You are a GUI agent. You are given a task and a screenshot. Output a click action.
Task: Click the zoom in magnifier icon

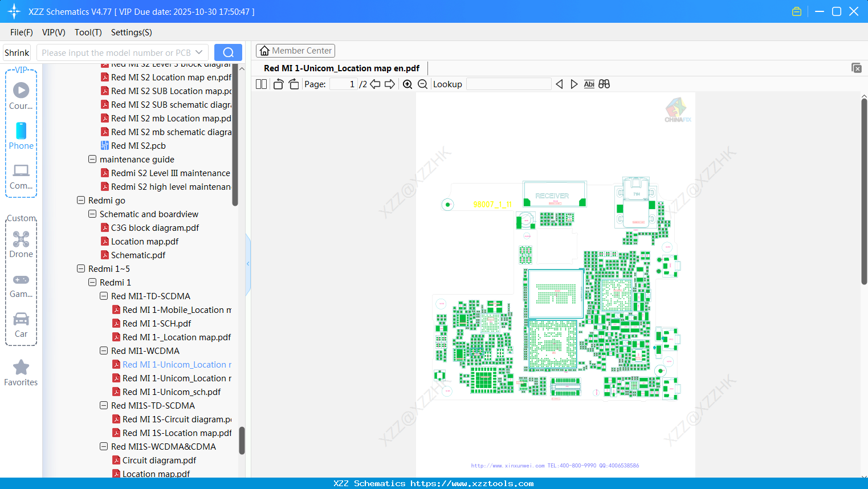407,83
